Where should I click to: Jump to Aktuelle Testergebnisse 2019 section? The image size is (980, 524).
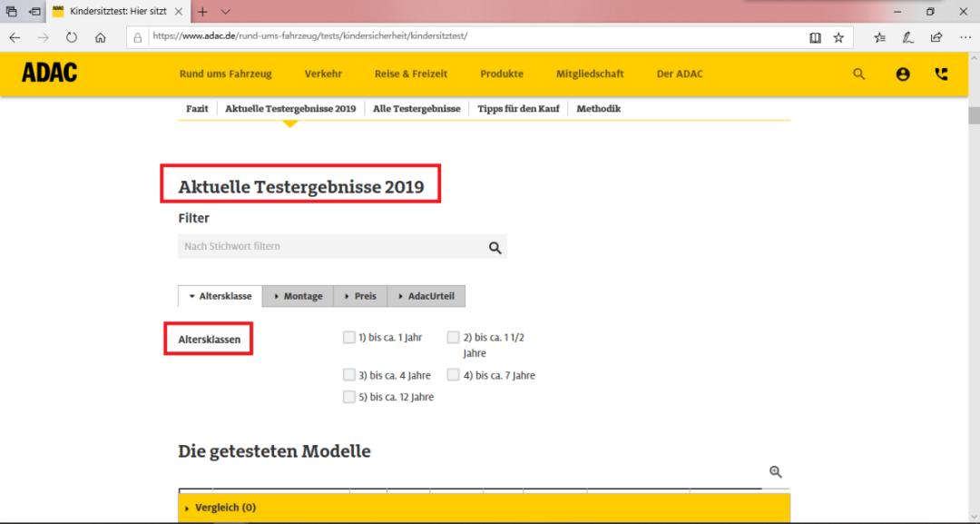290,109
